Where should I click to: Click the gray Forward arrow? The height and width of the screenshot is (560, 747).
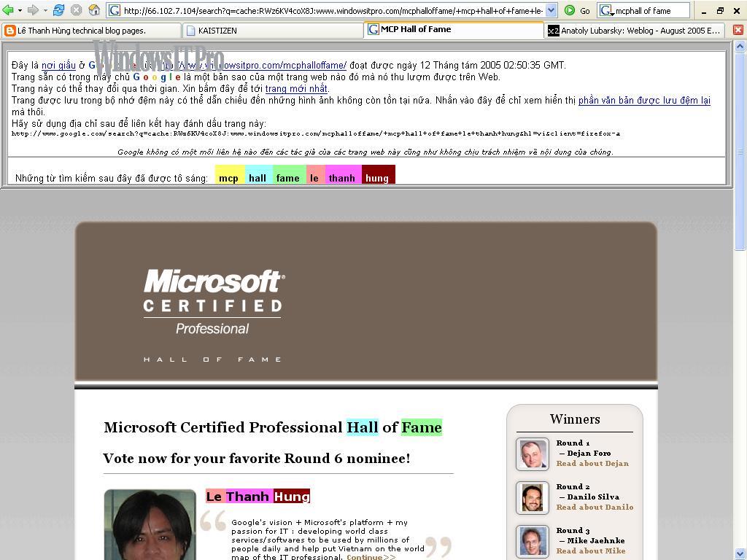(x=33, y=10)
